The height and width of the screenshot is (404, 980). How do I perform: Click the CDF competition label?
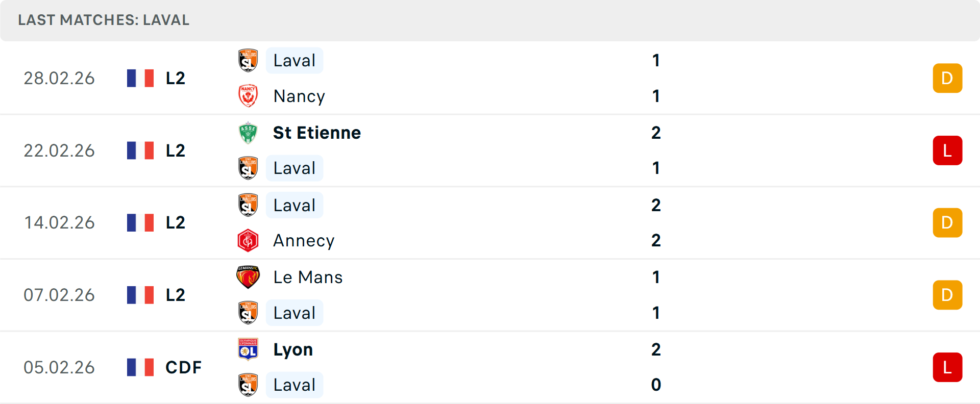pos(183,367)
